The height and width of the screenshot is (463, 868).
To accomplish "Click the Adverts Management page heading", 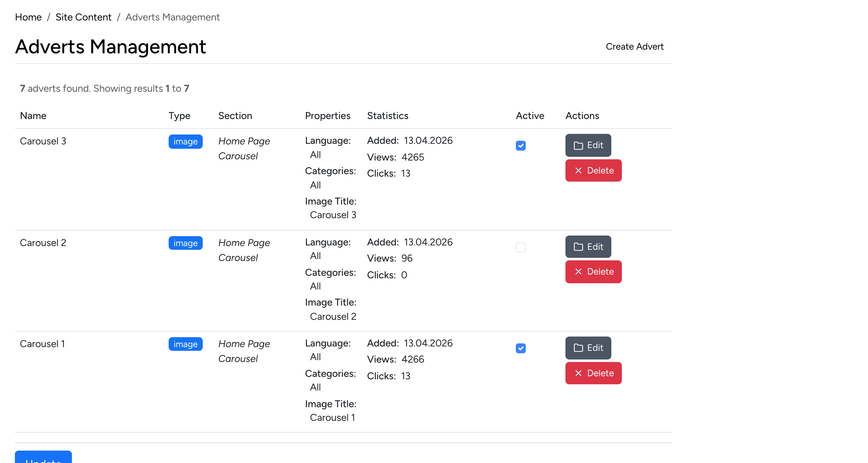I will click(x=111, y=46).
